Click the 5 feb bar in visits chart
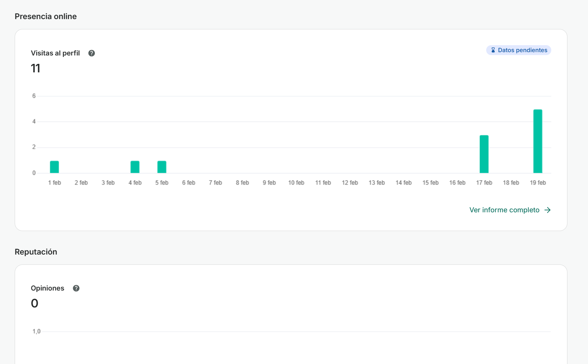The image size is (588, 364). 162,167
